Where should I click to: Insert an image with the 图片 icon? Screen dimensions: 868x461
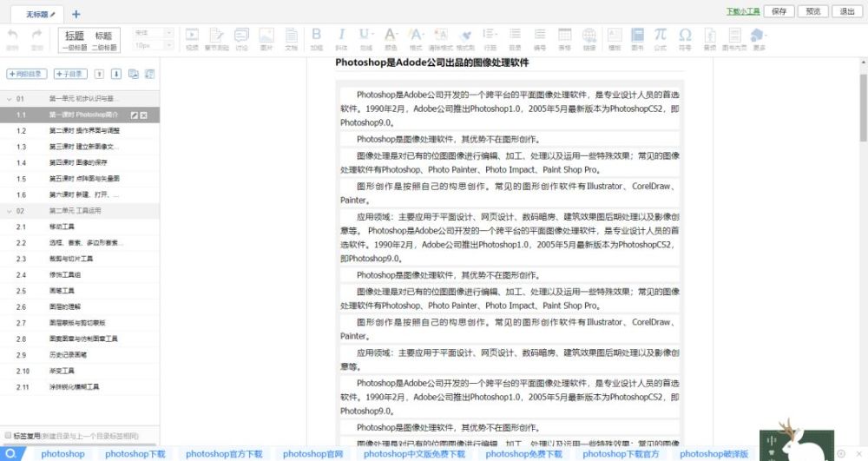click(266, 36)
